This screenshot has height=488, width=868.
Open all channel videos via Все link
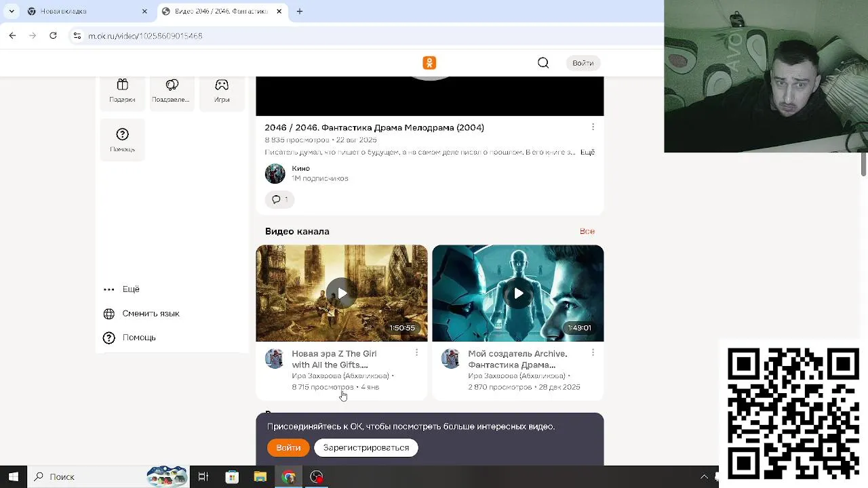(x=587, y=231)
